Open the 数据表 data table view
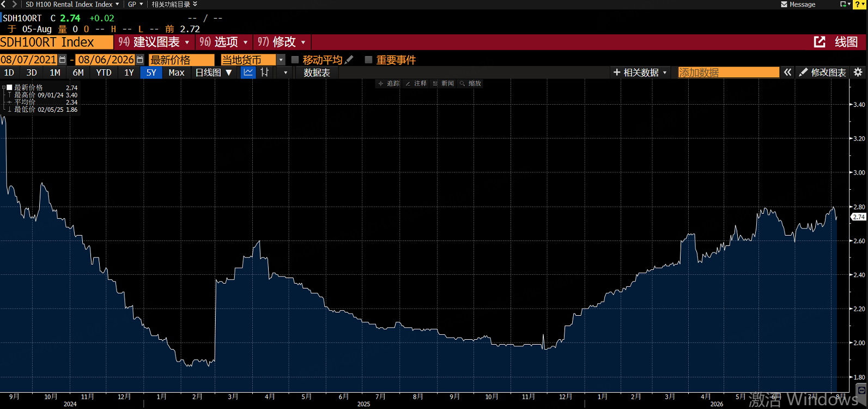Viewport: 868px width, 409px height. [x=317, y=73]
